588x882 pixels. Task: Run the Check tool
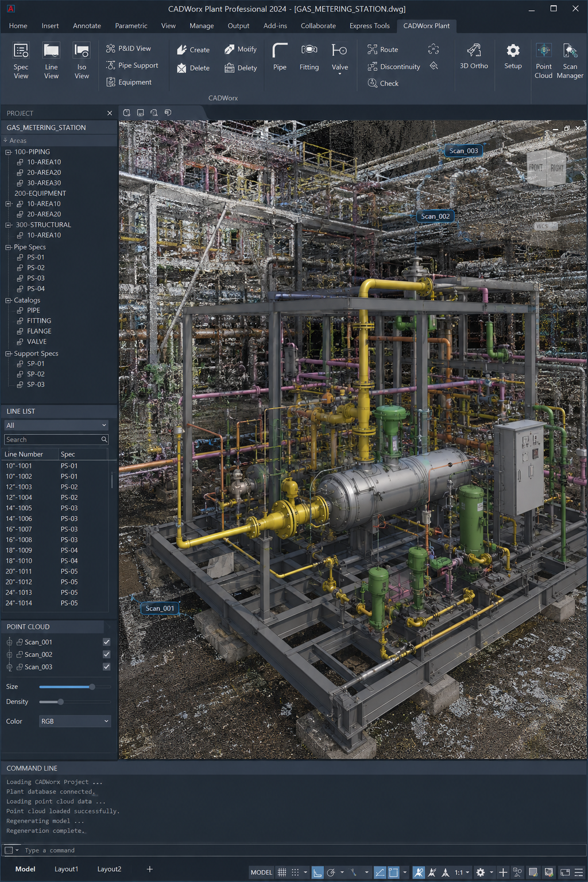383,83
